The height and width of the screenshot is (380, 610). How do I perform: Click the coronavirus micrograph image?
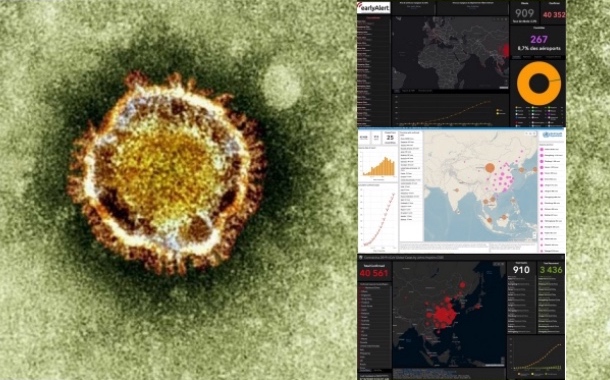click(x=178, y=190)
